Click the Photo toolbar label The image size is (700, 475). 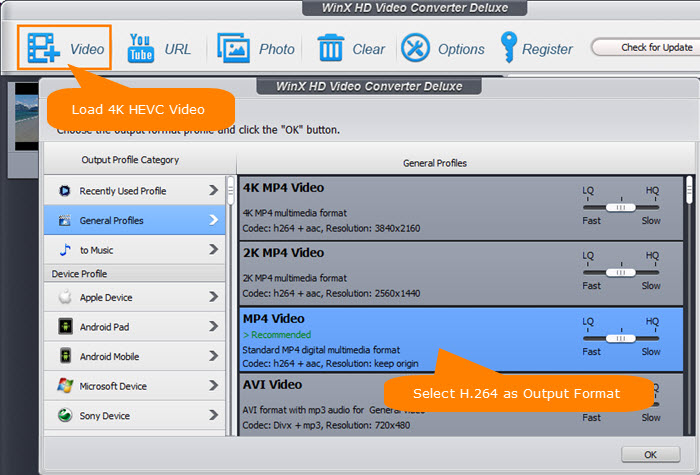point(277,49)
